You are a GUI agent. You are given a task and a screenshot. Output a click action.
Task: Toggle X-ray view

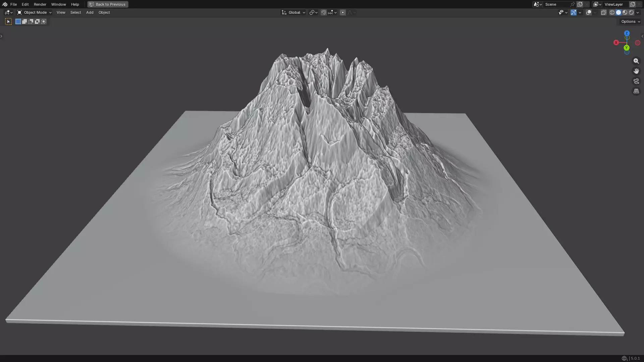coord(603,12)
